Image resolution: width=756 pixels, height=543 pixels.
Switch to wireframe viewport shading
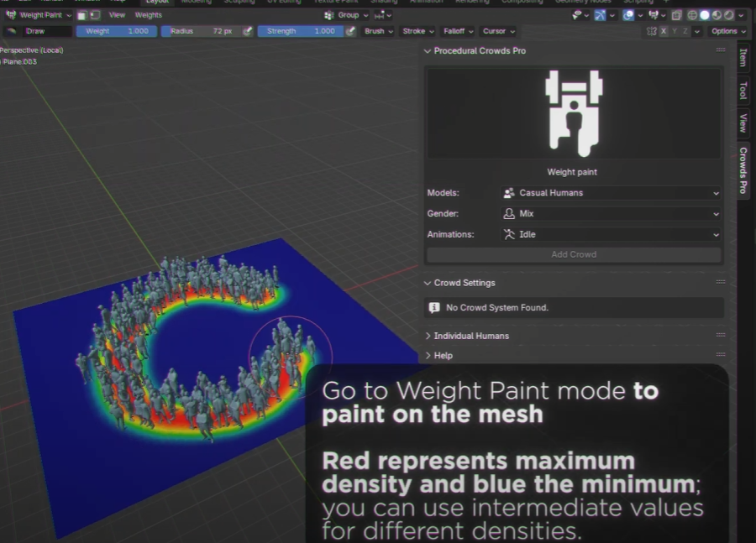click(x=691, y=15)
